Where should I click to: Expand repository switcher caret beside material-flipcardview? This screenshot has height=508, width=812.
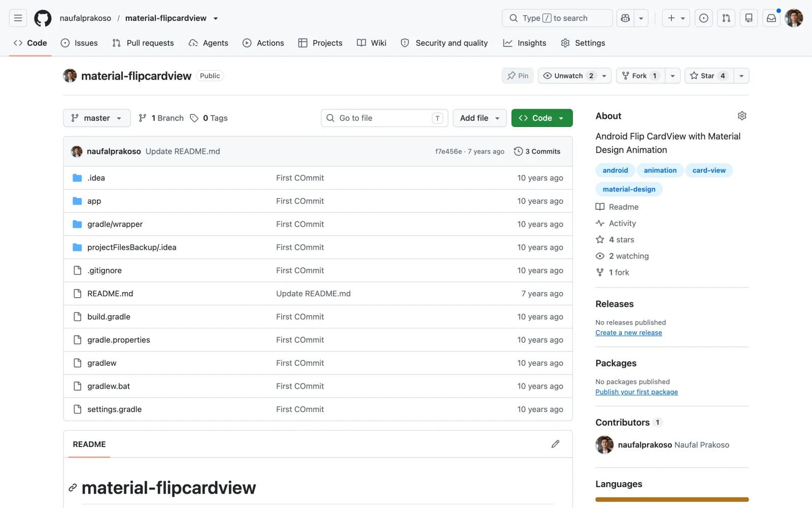click(216, 18)
